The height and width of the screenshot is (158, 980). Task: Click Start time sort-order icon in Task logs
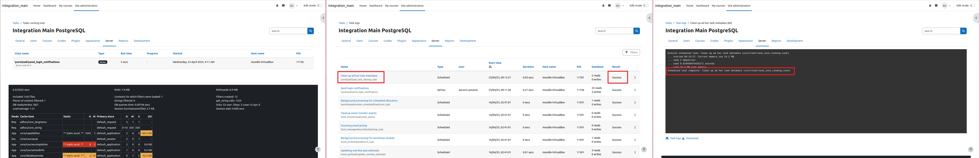tap(490, 67)
